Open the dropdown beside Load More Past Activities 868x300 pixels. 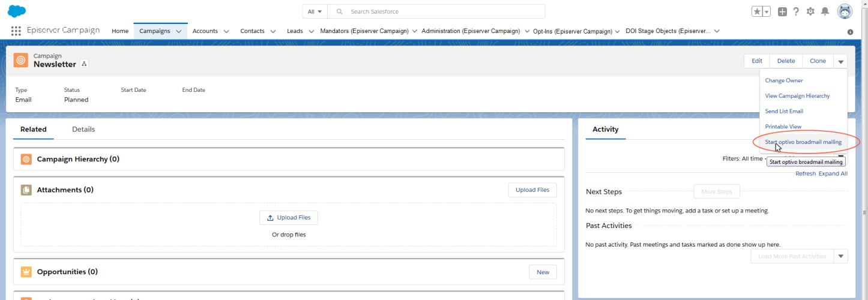(841, 256)
